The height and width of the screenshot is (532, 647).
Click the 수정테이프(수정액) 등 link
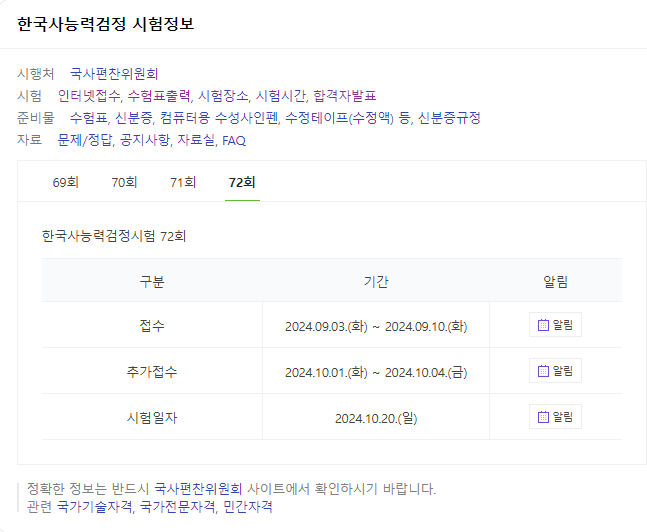click(x=348, y=118)
